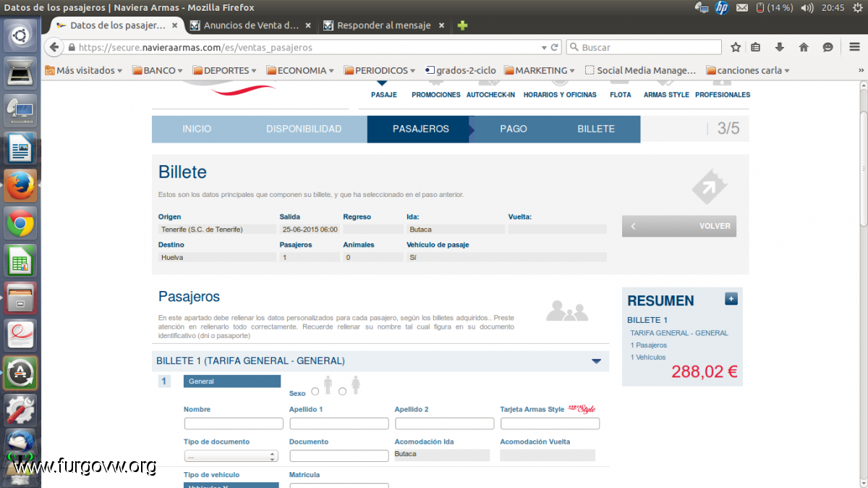Viewport: 868px width, 488px height.
Task: Click the BILLETE step in progress bar
Action: (596, 129)
